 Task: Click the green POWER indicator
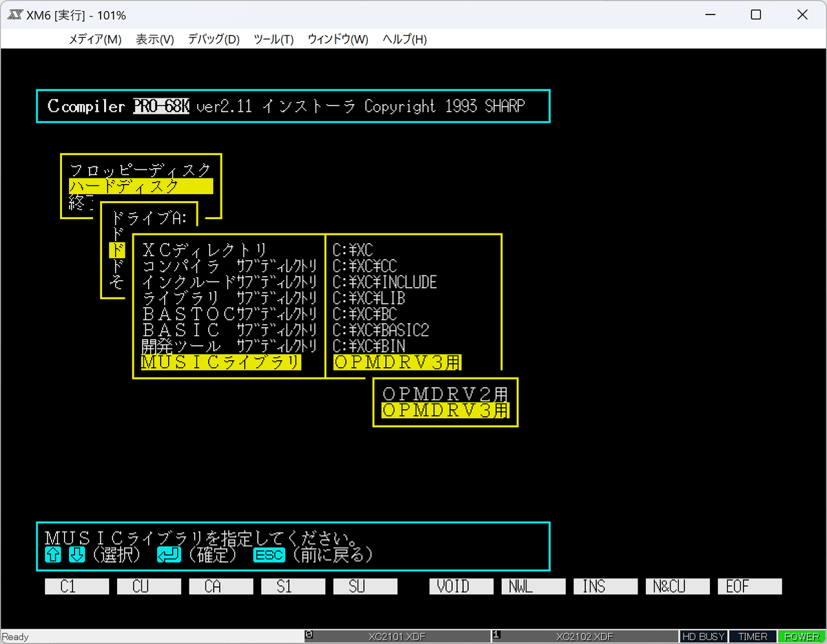(801, 637)
